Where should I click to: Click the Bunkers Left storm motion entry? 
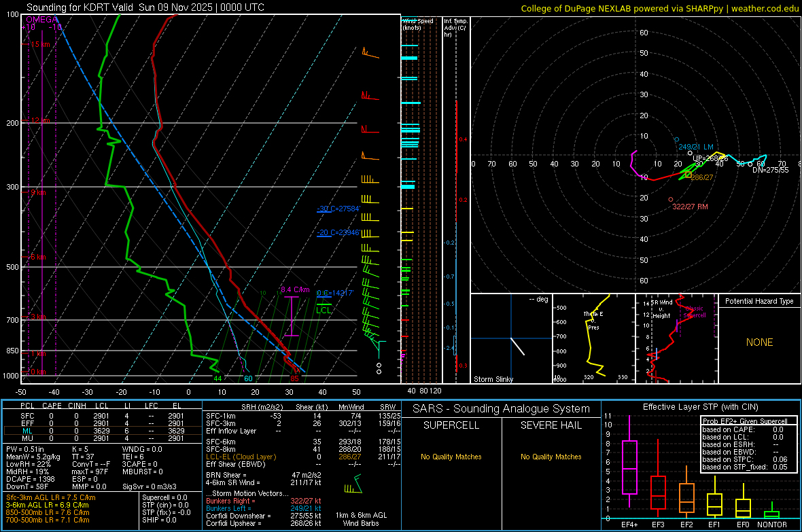[264, 508]
